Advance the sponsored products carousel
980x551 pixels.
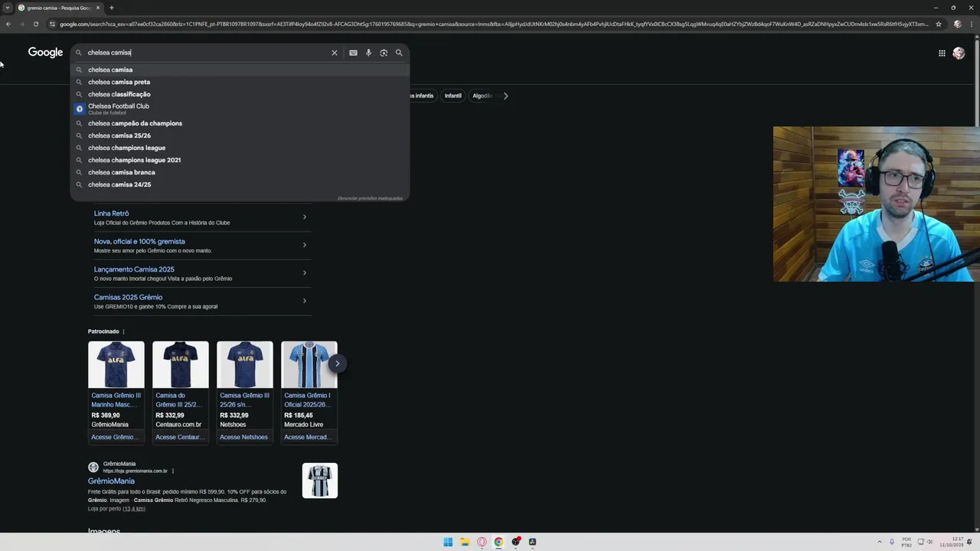tap(337, 364)
